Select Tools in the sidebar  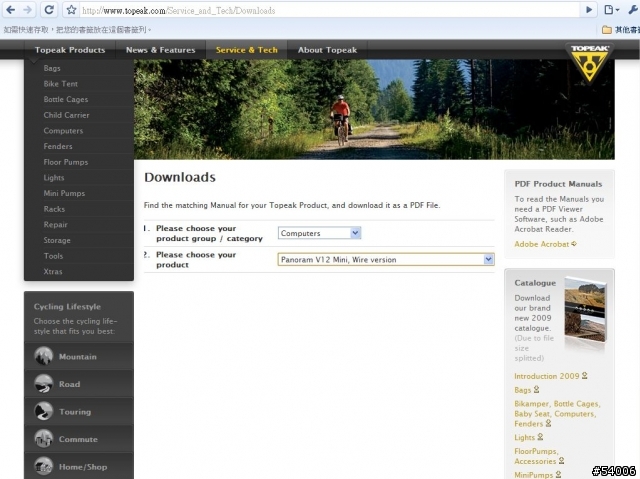coord(53,256)
